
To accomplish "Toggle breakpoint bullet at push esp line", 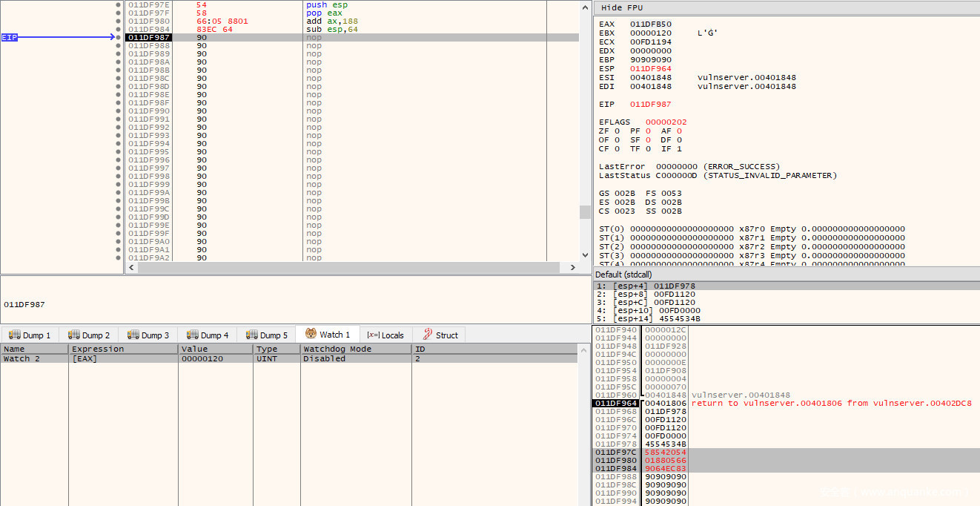I will [119, 5].
